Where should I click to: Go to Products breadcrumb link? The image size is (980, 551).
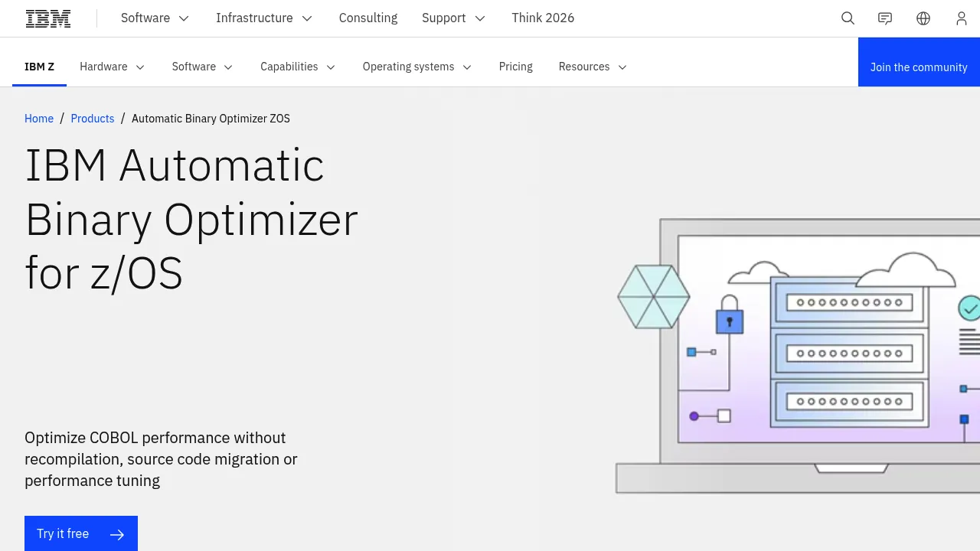(93, 119)
